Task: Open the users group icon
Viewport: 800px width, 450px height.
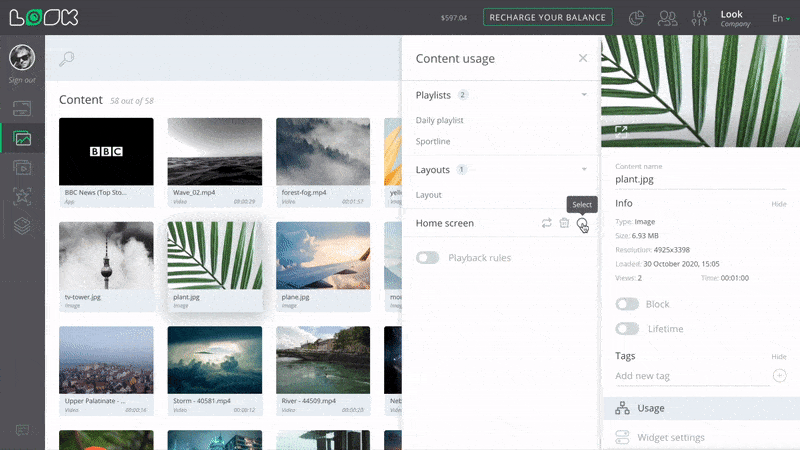Action: (667, 18)
